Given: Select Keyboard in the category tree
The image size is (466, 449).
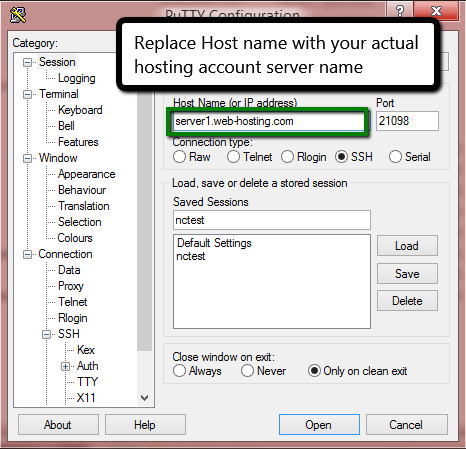Looking at the screenshot, I should point(80,110).
